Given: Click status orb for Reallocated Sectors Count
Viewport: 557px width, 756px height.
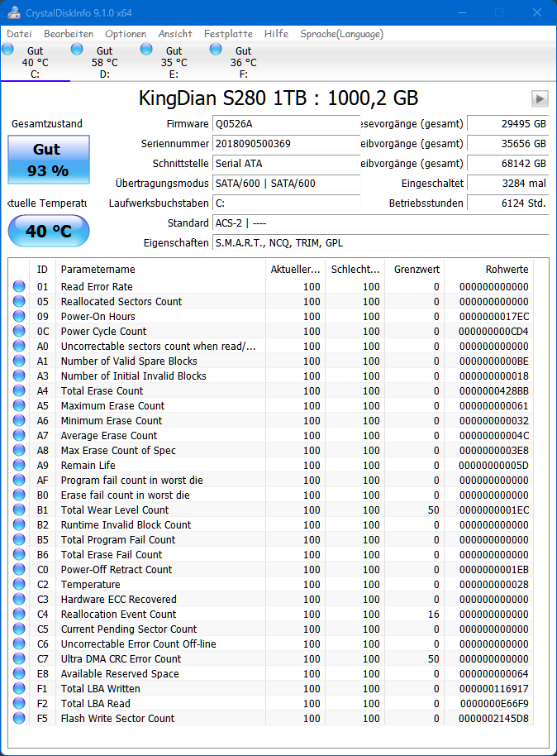Looking at the screenshot, I should tap(19, 301).
